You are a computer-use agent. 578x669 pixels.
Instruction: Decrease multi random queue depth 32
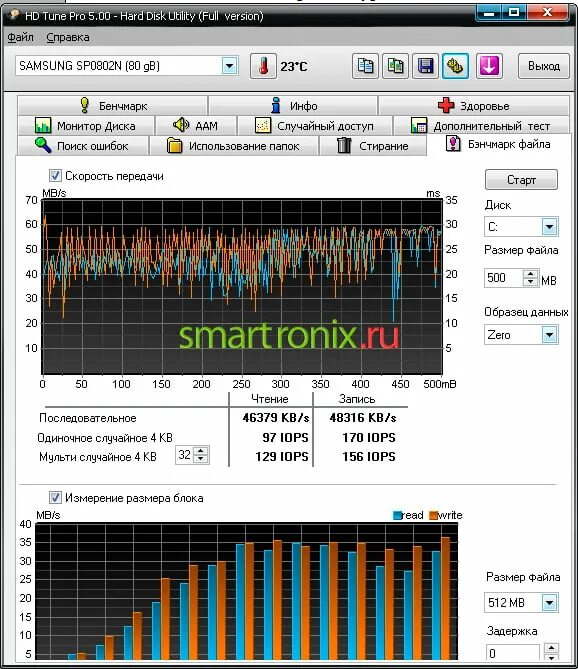click(x=200, y=459)
